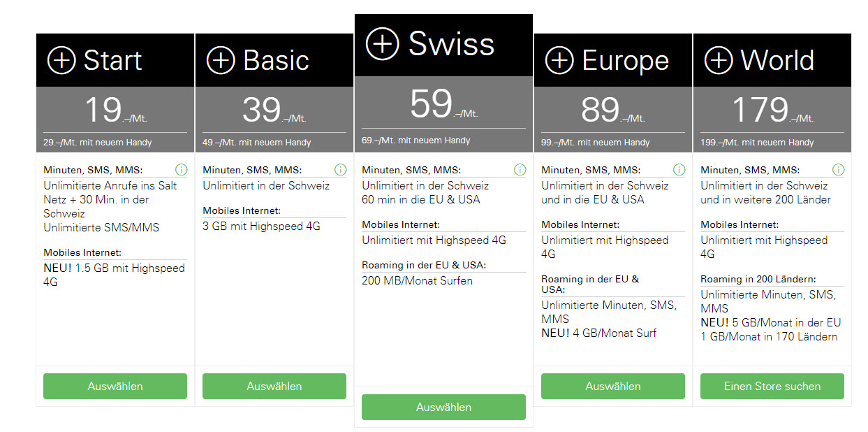Open the info icon in Start plan

tap(181, 170)
